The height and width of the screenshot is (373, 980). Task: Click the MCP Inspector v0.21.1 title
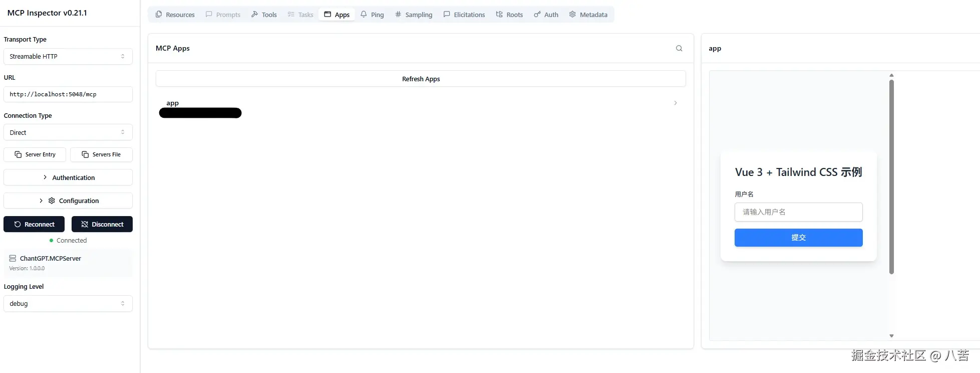coord(47,13)
